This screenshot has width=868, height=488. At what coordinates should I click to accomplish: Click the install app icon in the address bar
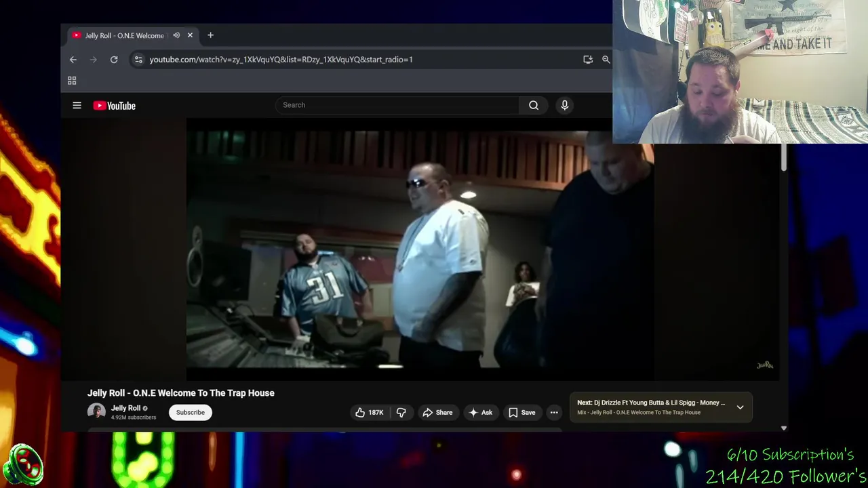pyautogui.click(x=588, y=60)
